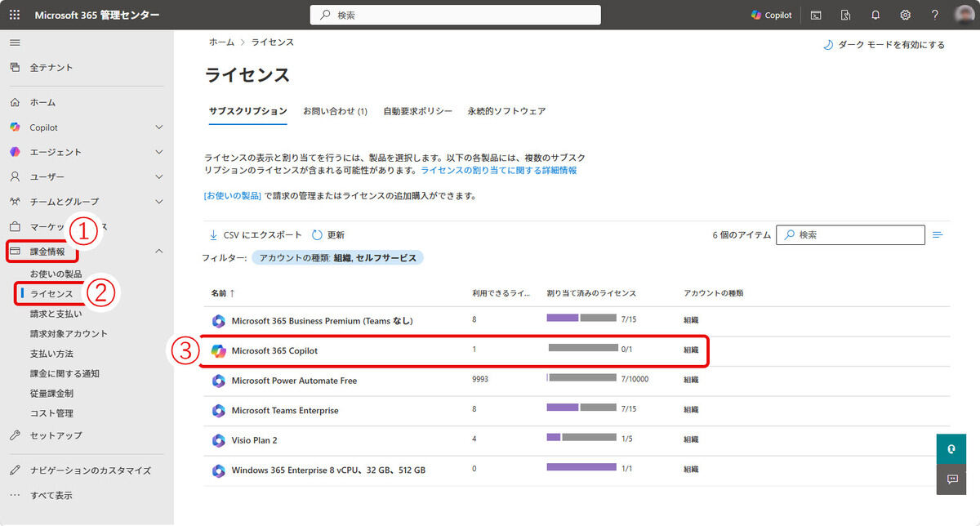
Task: Click the Copilot icon in header
Action: click(771, 15)
